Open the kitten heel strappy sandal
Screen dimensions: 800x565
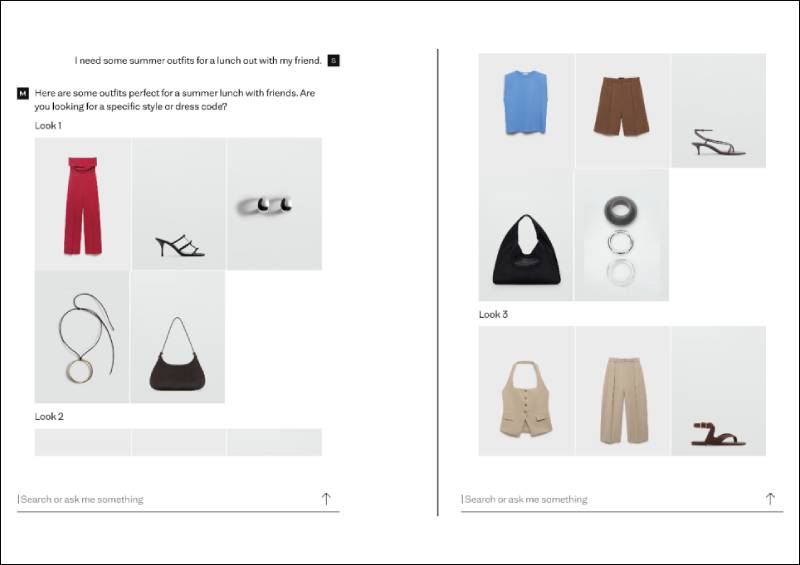[x=718, y=111]
